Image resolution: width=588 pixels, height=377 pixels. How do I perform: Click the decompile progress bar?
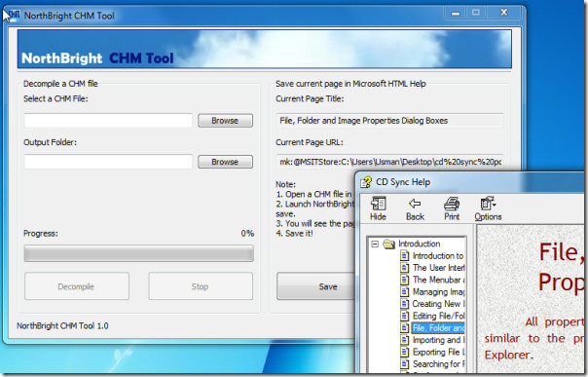139,253
